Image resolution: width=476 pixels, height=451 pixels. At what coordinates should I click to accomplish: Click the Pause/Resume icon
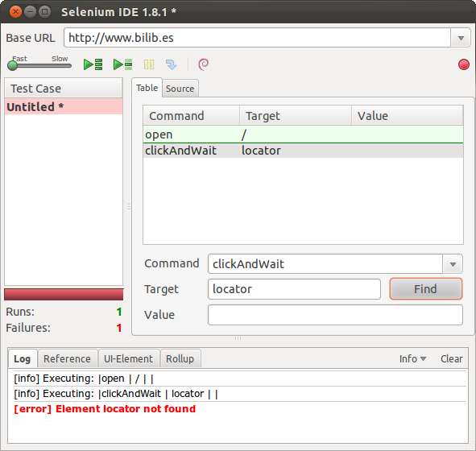(149, 64)
